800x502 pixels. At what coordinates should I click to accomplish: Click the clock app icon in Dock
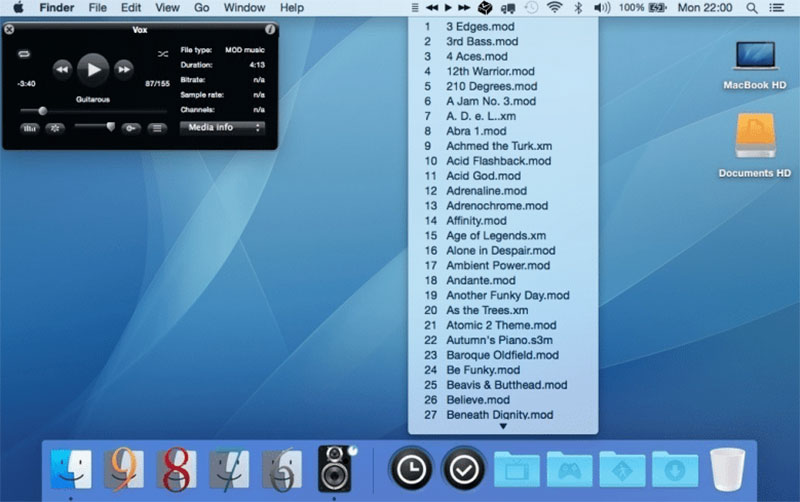[411, 468]
